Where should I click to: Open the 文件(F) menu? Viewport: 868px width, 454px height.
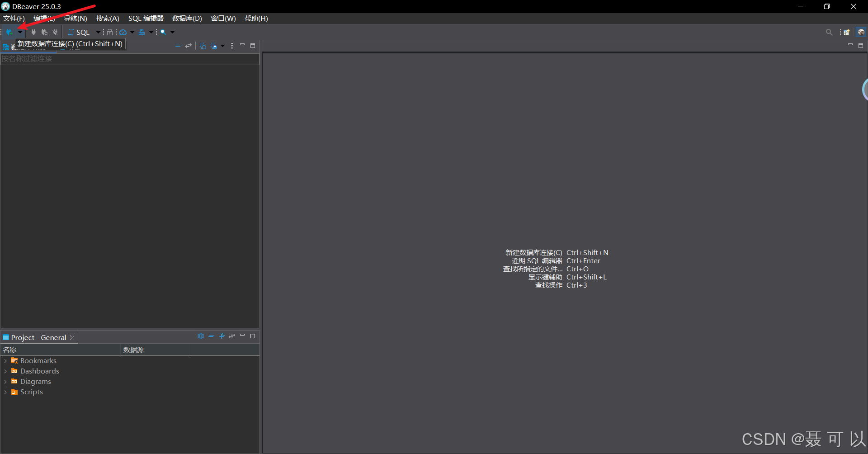point(14,19)
